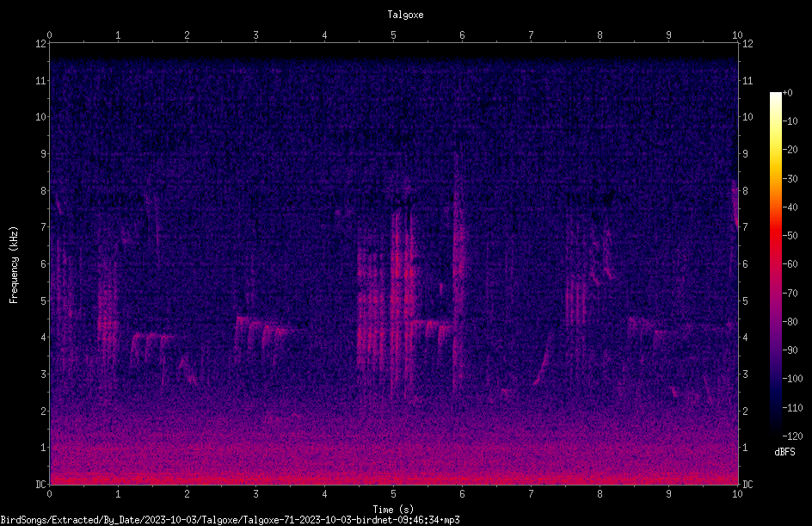
Task: Click '0' on the bottom time axis
Action: 49,494
